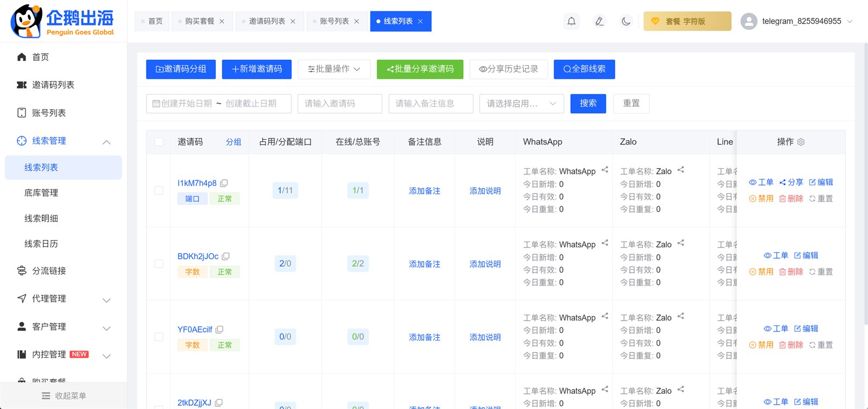The width and height of the screenshot is (868, 409).
Task: Open 邀请码列表 in sidebar
Action: (x=63, y=85)
